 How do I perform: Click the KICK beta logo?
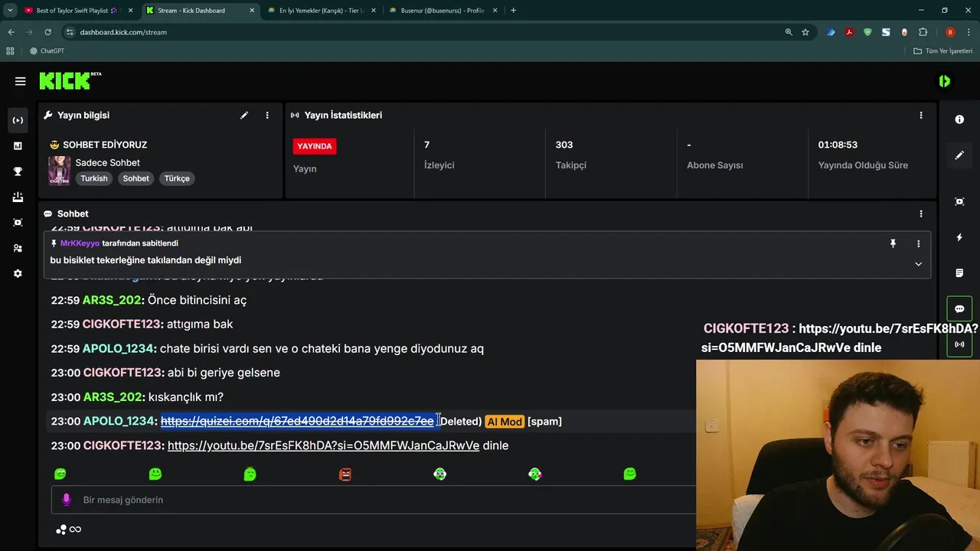coord(70,80)
